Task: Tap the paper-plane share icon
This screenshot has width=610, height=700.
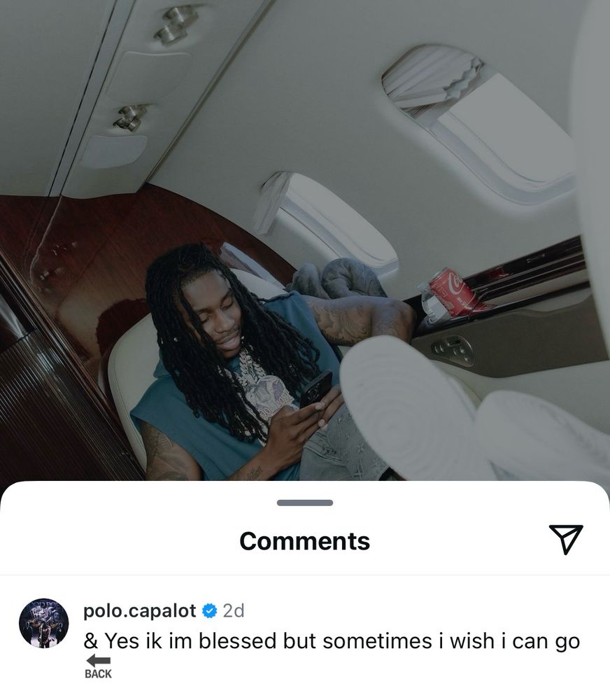Action: click(566, 540)
